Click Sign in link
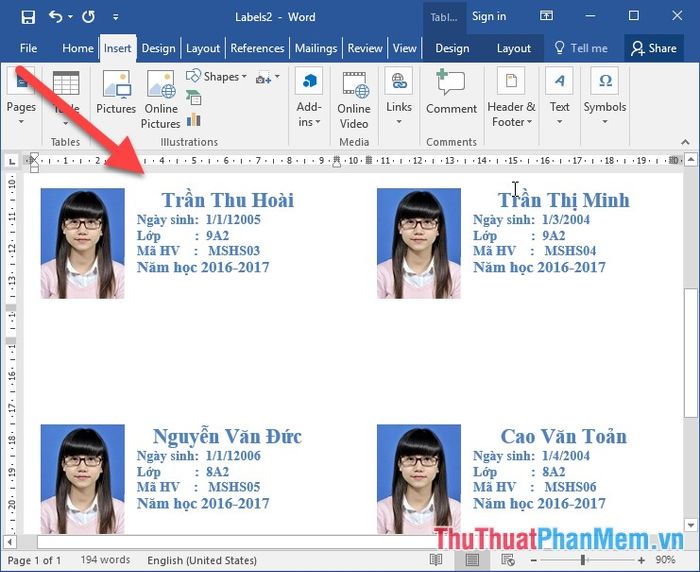700x572 pixels. [x=489, y=17]
